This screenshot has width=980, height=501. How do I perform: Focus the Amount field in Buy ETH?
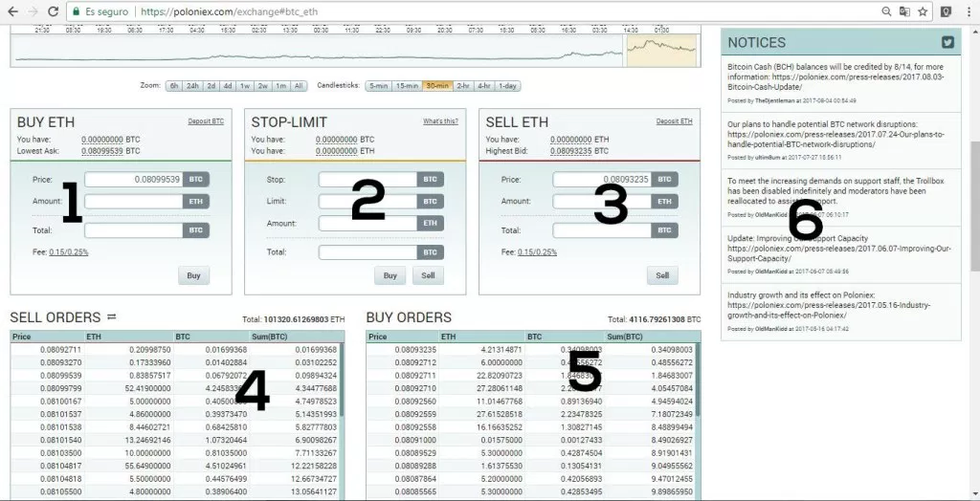pos(134,201)
